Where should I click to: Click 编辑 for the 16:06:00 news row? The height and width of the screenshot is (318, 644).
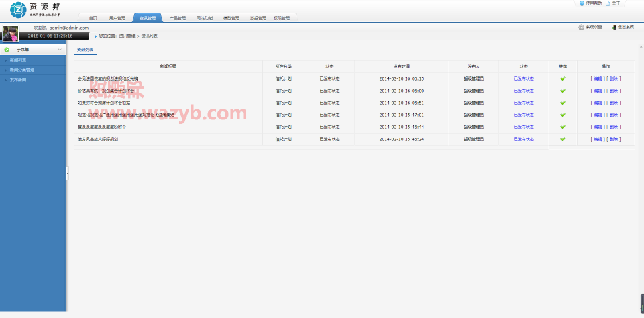598,91
